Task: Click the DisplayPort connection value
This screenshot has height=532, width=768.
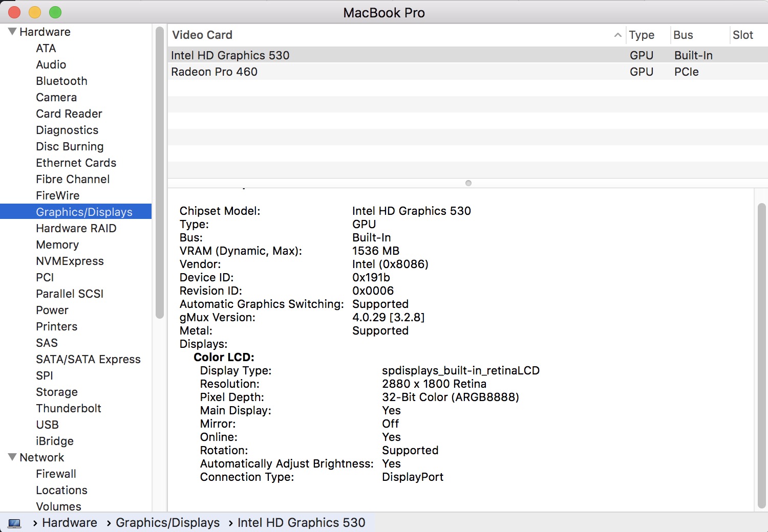Action: [413, 477]
